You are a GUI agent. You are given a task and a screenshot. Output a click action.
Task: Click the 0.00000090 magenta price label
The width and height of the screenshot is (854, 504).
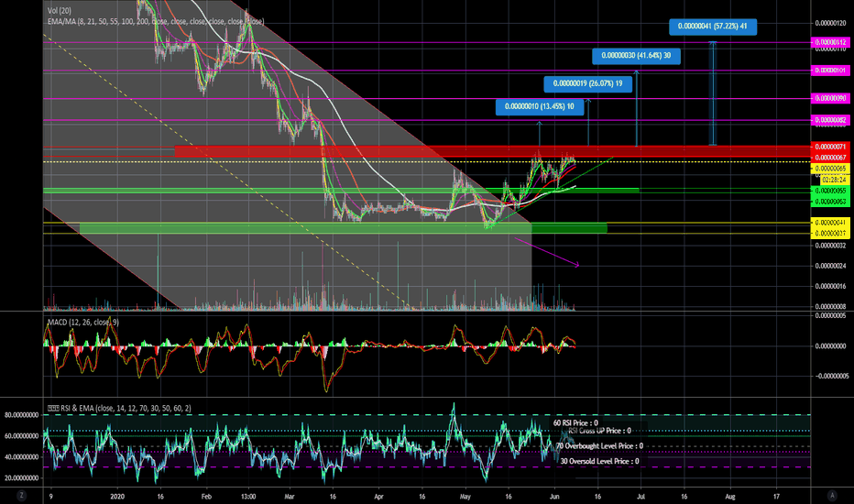830,99
